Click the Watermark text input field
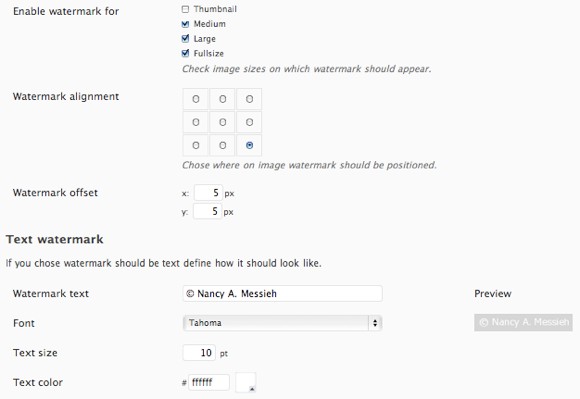580x399 pixels. point(283,294)
